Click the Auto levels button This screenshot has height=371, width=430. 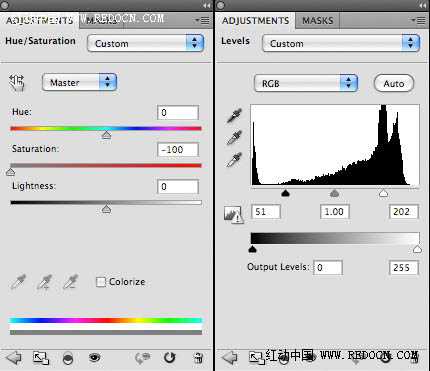(394, 83)
